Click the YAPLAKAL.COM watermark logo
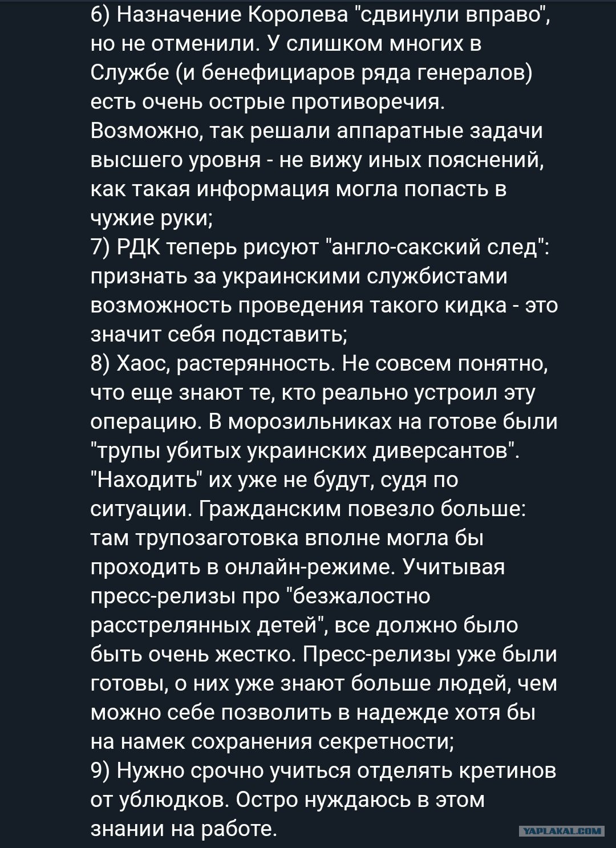 (563, 831)
